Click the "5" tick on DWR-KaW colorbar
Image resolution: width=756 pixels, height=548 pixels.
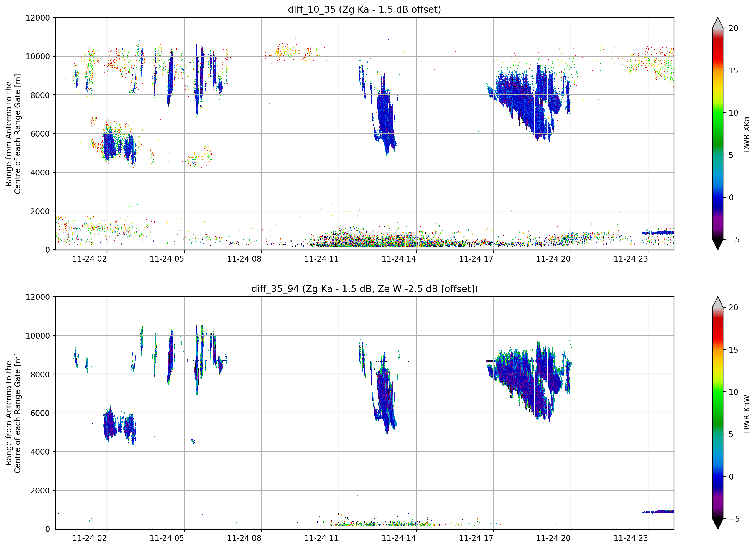(731, 435)
